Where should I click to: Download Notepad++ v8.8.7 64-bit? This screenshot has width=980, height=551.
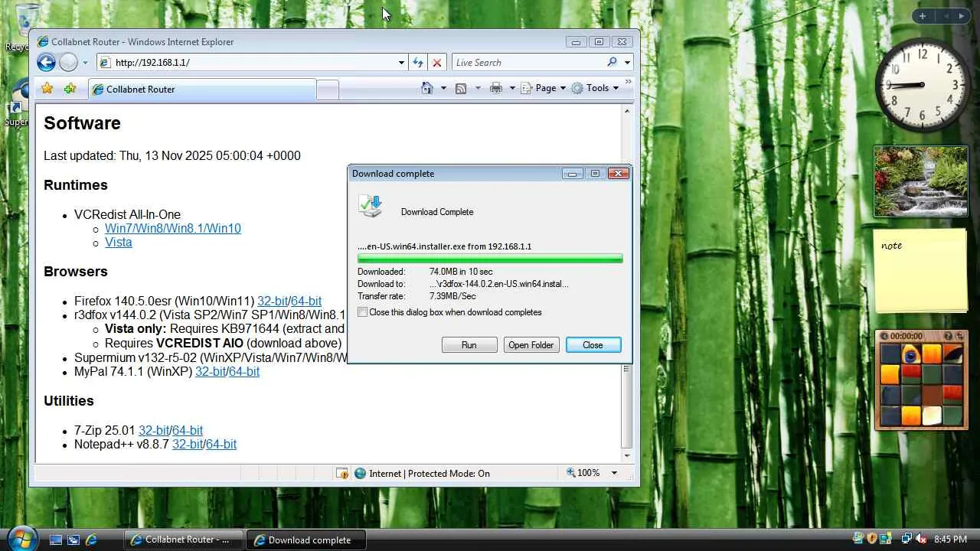click(221, 444)
